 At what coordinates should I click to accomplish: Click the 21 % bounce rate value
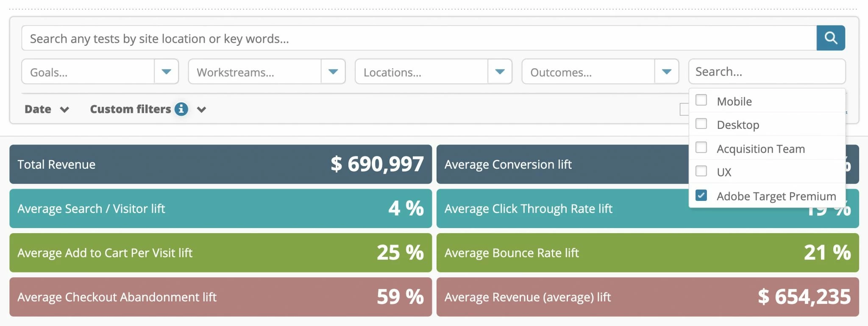click(x=827, y=253)
